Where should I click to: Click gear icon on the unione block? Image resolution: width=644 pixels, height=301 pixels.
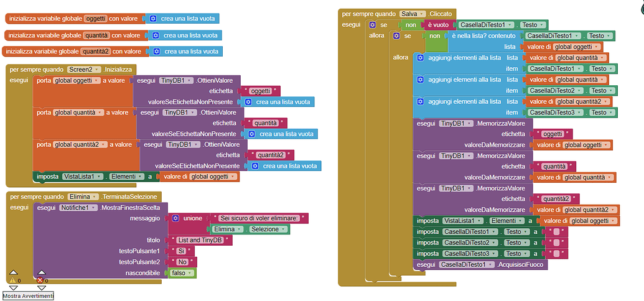coord(175,218)
